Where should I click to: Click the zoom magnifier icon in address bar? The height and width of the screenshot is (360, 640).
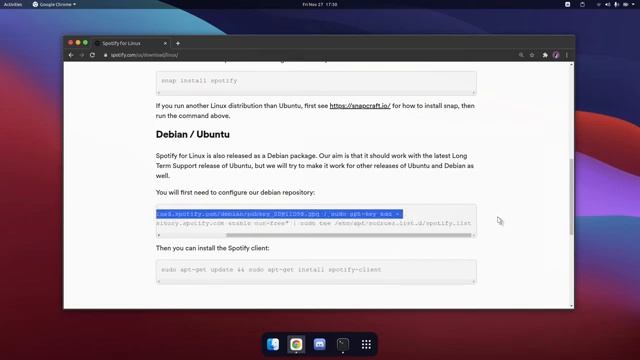[521, 55]
